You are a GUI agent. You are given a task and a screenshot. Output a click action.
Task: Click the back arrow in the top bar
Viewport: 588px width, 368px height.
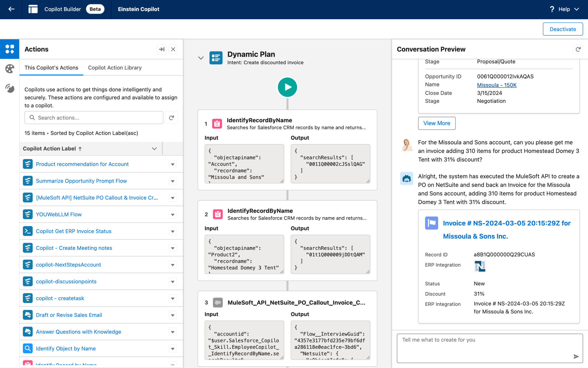click(11, 9)
